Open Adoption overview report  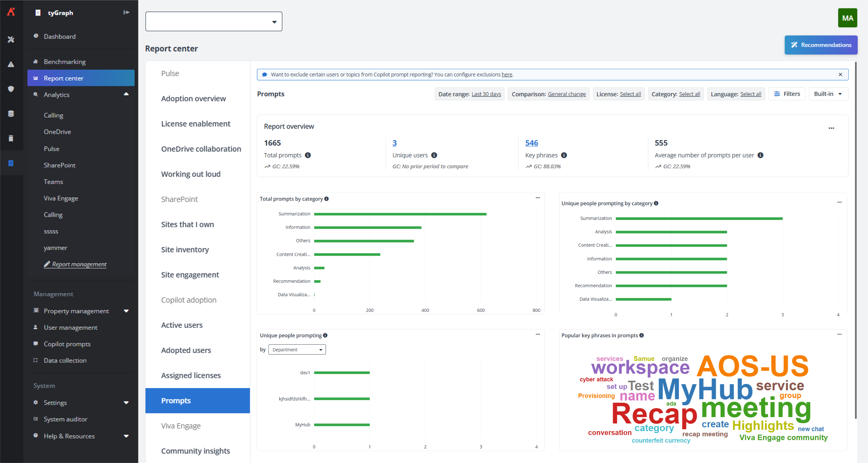[193, 99]
